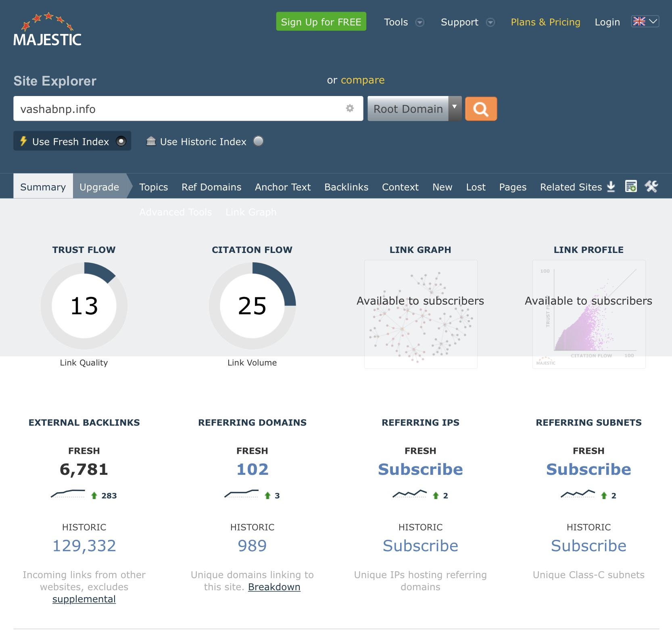The image size is (672, 633).
Task: Click historic referring domains 989
Action: point(252,546)
